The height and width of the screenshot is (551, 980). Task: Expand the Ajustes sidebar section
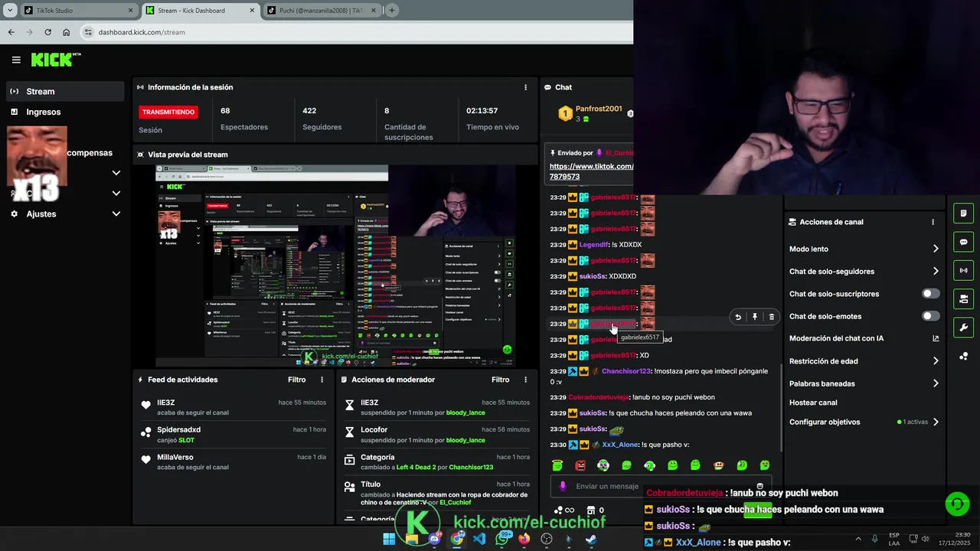coord(116,214)
